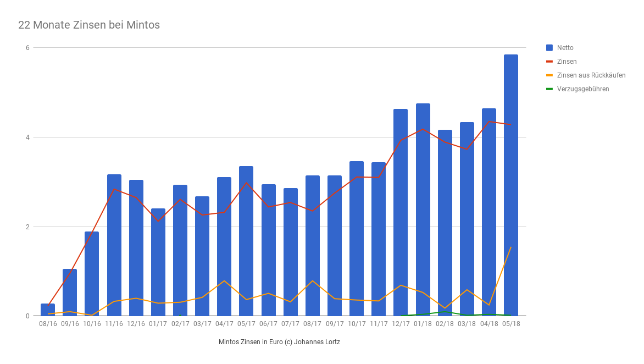
Task: Select the 'Zinsen aus Rückkäufen' legend label
Action: click(x=591, y=75)
